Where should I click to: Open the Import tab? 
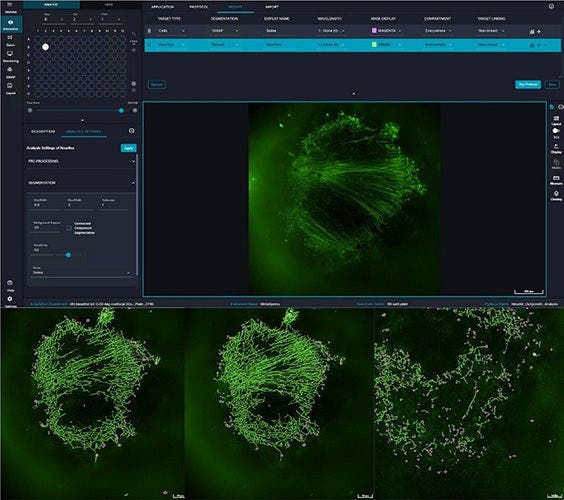pyautogui.click(x=272, y=7)
